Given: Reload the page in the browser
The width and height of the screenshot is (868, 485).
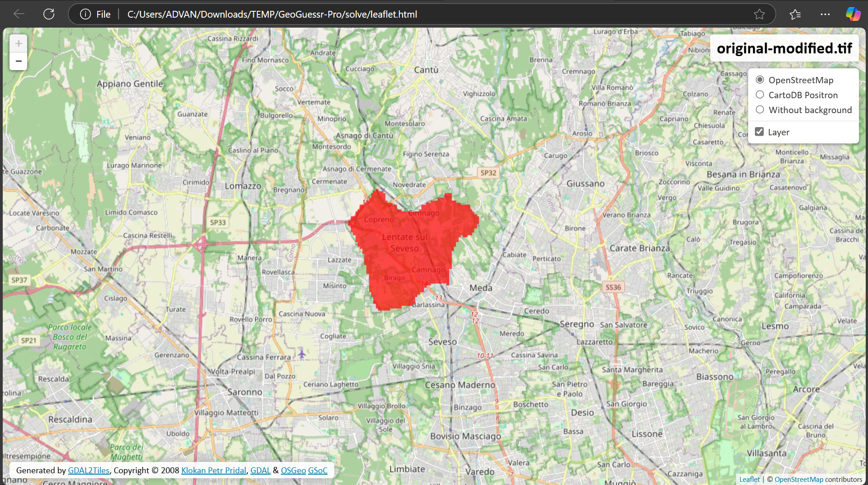Looking at the screenshot, I should (49, 14).
